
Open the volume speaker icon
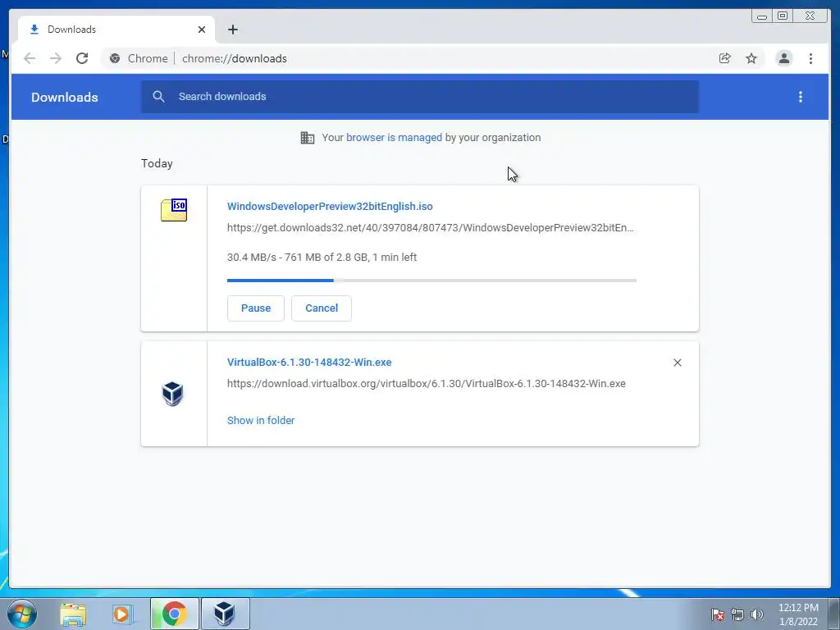point(756,614)
